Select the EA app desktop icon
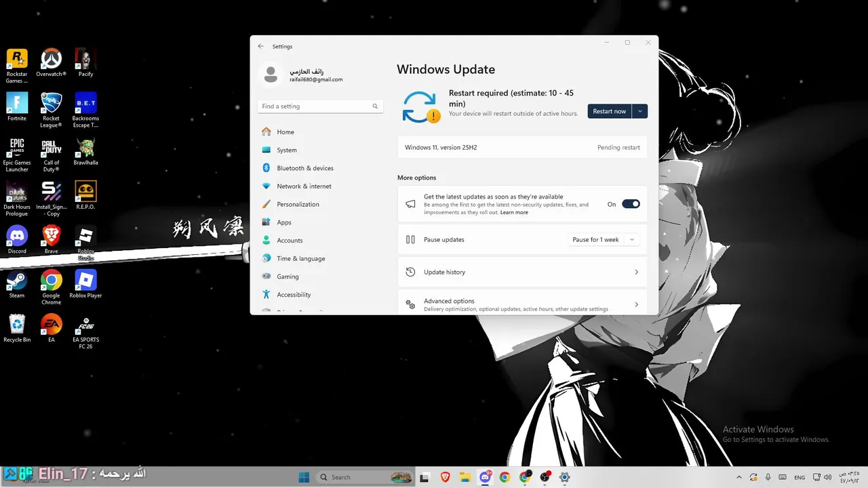 click(51, 328)
